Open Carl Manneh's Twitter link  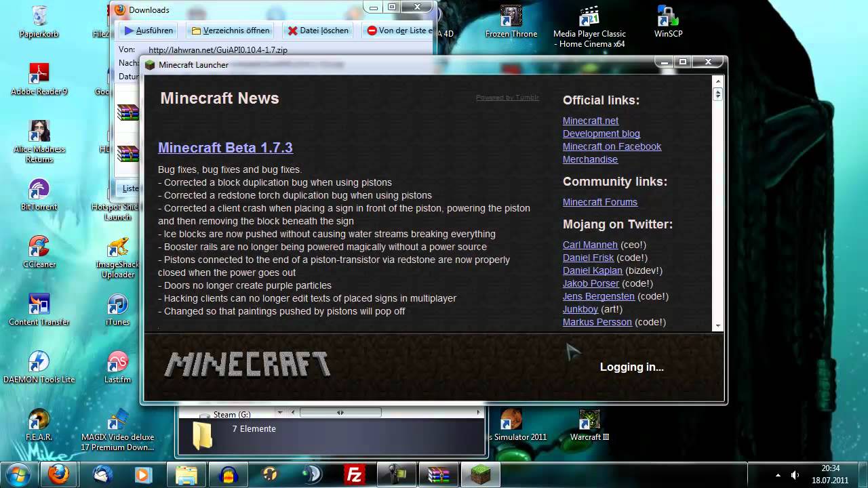pyautogui.click(x=590, y=245)
